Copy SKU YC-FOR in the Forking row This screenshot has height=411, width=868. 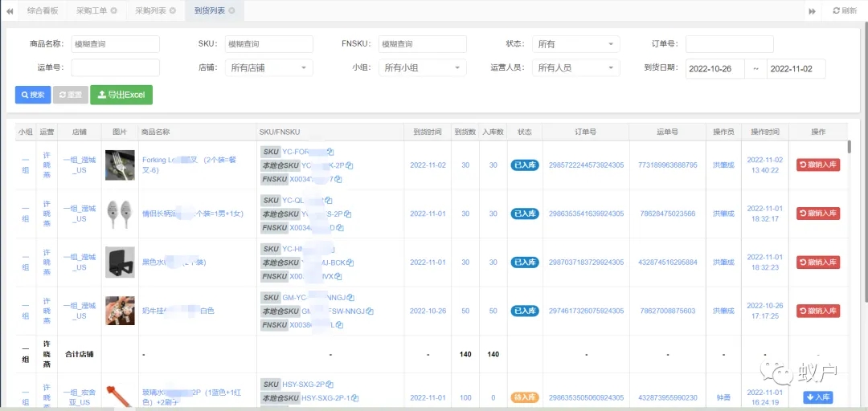(x=330, y=152)
